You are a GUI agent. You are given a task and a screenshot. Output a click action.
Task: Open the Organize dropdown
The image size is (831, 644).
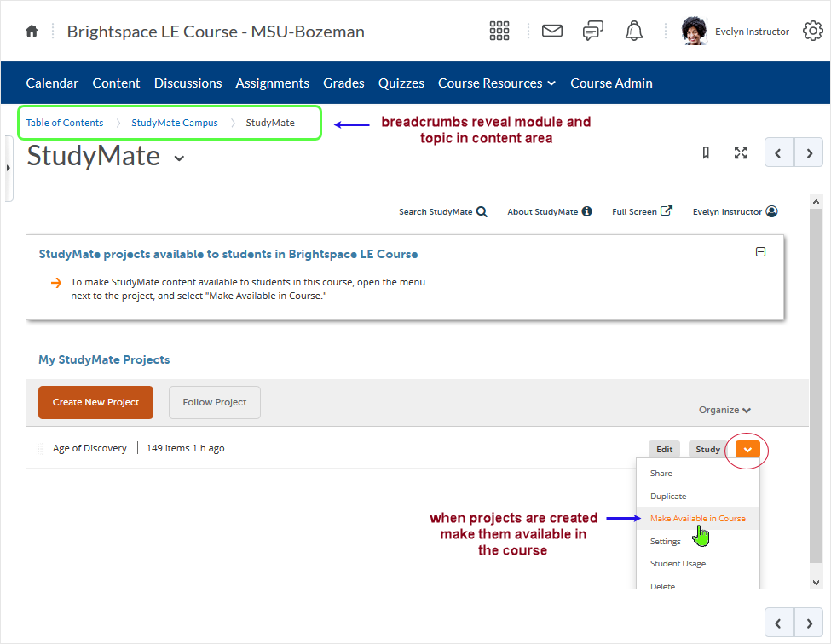tap(724, 410)
